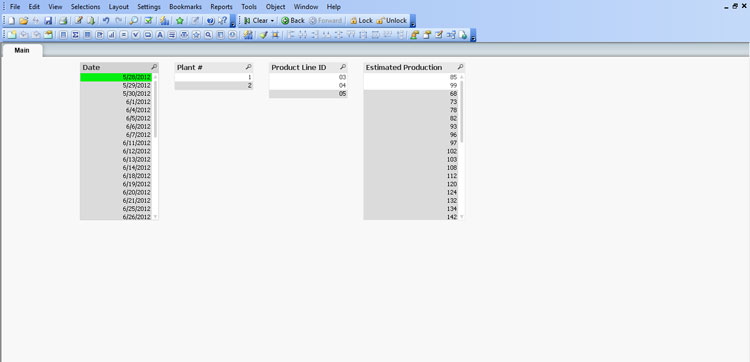This screenshot has width=750, height=362.
Task: Select product line 03 in the list box
Action: click(x=308, y=77)
